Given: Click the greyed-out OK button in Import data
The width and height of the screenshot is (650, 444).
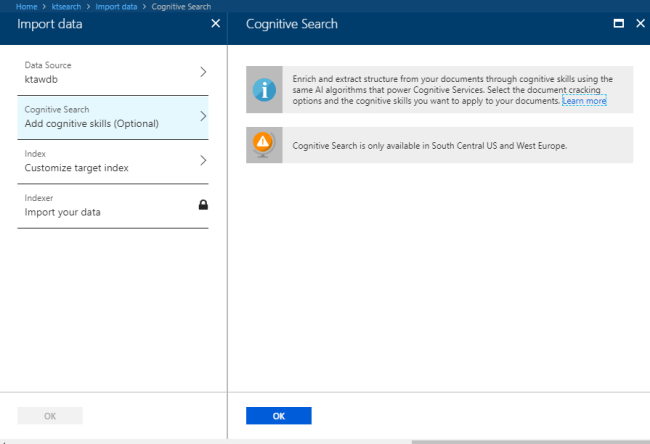Looking at the screenshot, I should click(x=50, y=416).
